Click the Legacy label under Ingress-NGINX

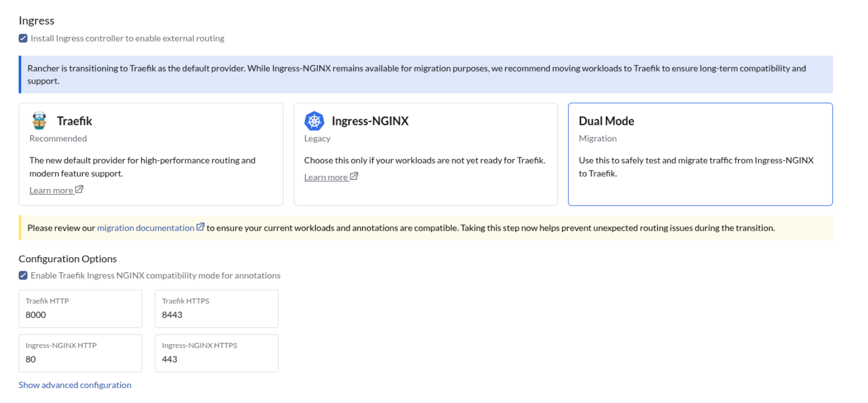coord(317,139)
